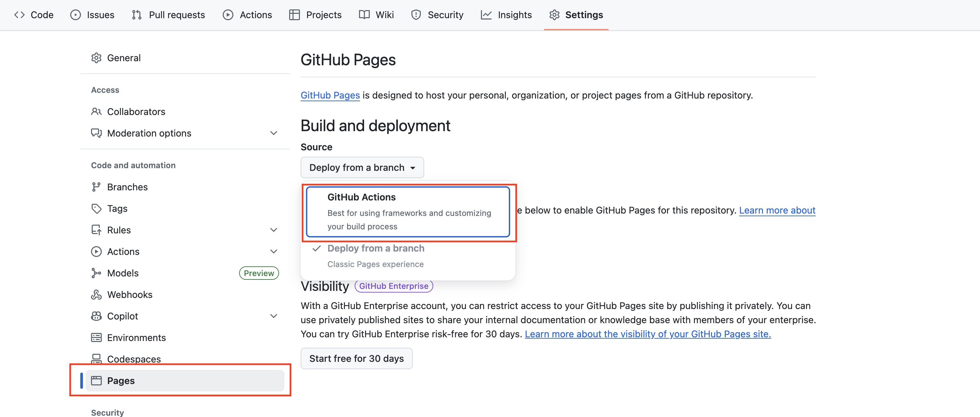Image resolution: width=980 pixels, height=417 pixels.
Task: Open the GitHub Pages documentation link
Action: 330,95
